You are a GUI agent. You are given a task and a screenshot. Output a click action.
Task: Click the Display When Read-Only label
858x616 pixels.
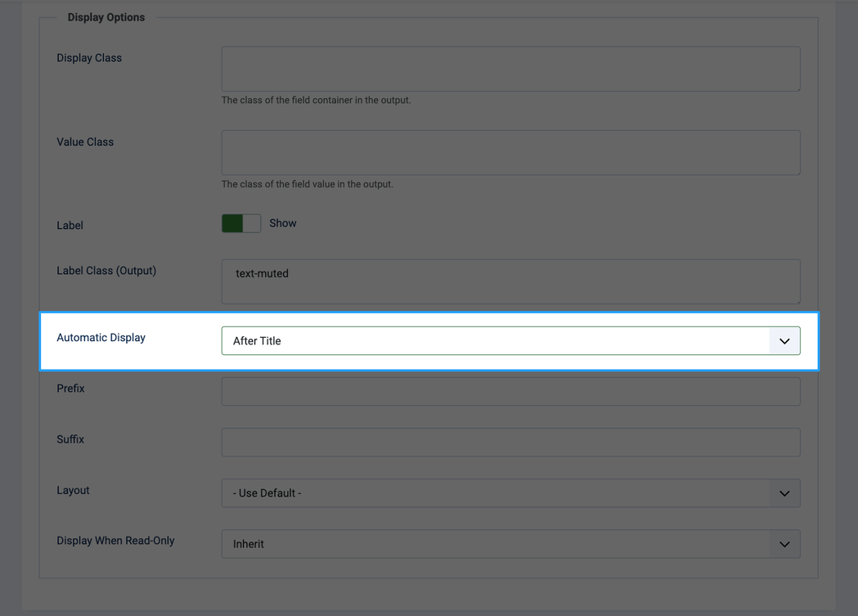click(x=115, y=541)
